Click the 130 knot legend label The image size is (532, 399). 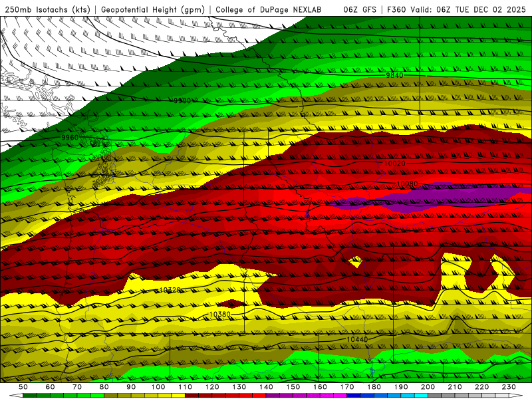pyautogui.click(x=239, y=387)
